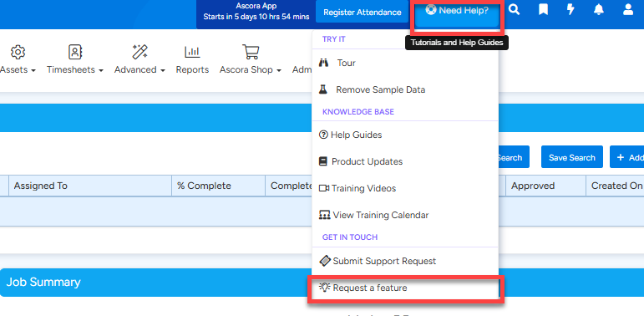This screenshot has width=644, height=316.
Task: Click the Ascora Shop cart icon
Action: coord(250,52)
